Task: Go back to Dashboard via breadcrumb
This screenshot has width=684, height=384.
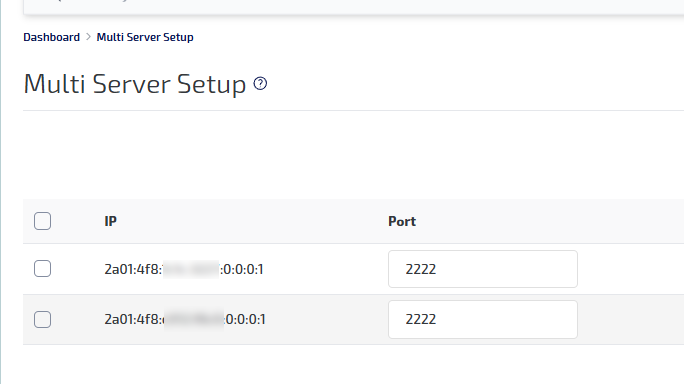Action: point(51,37)
